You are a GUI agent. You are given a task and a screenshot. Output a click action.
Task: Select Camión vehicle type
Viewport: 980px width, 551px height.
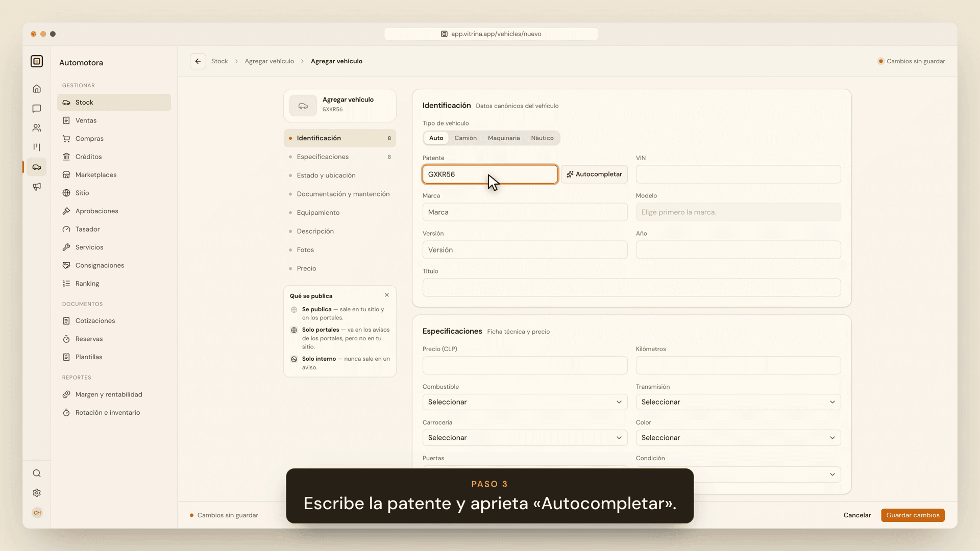point(465,138)
